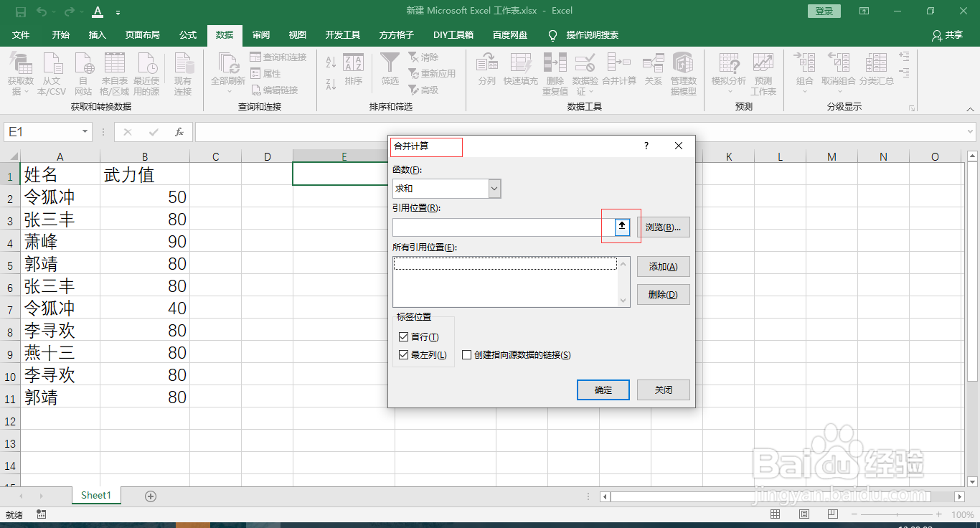
Task: Enable 创建指向源数据的链接 checkbox
Action: click(467, 354)
